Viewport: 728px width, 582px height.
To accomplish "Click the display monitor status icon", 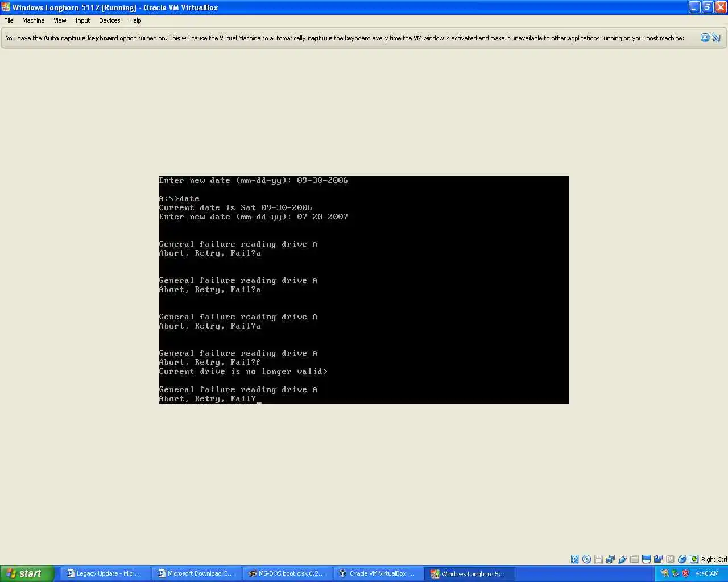I will tap(646, 559).
